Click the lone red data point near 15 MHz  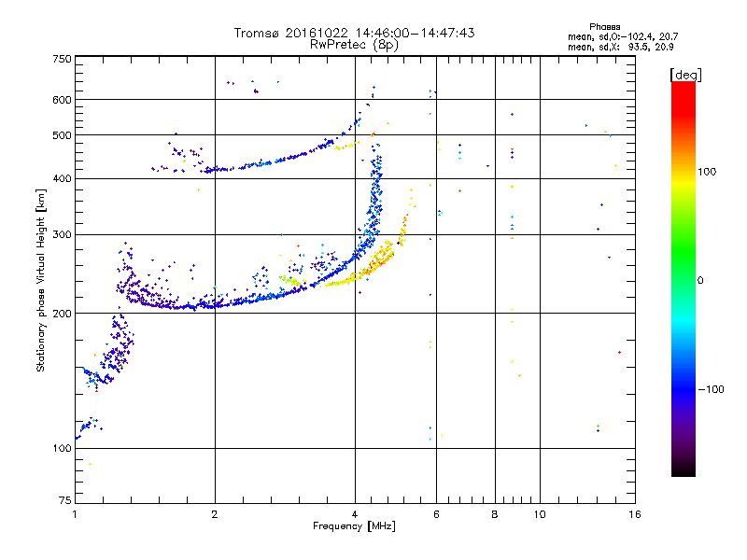pos(619,353)
